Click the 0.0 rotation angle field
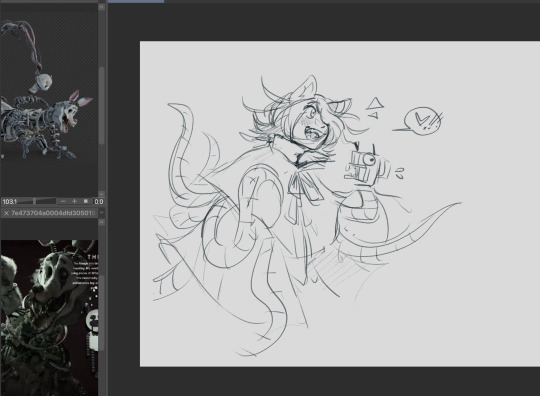This screenshot has width=540, height=396. coord(99,201)
